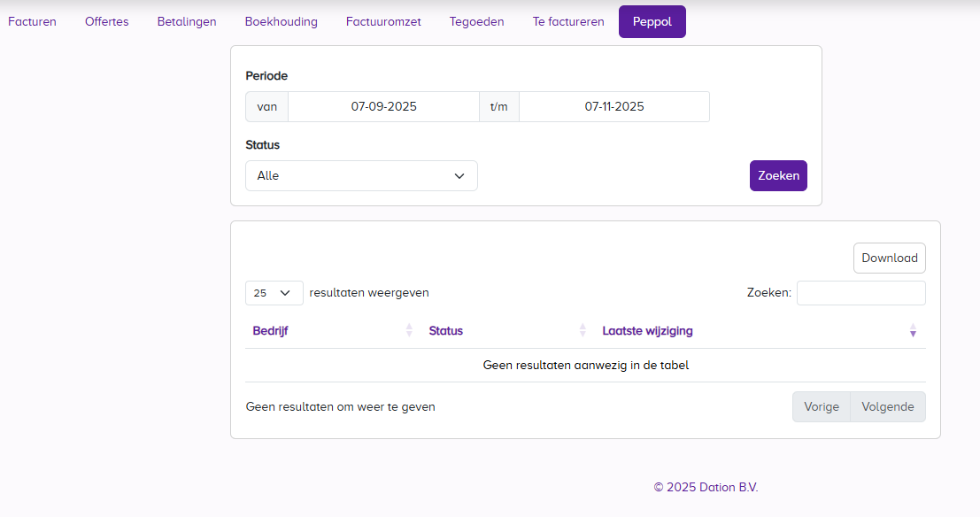
Task: Go to the Betalingen tab
Action: click(x=187, y=22)
